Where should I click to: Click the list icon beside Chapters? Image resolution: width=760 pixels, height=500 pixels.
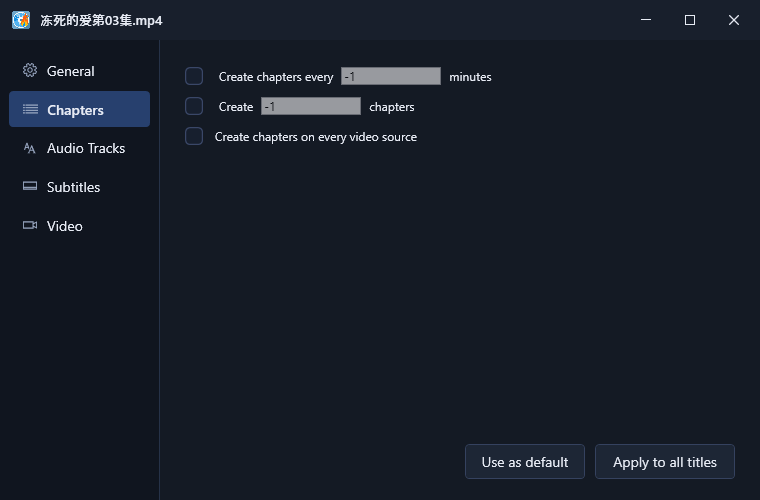[30, 109]
